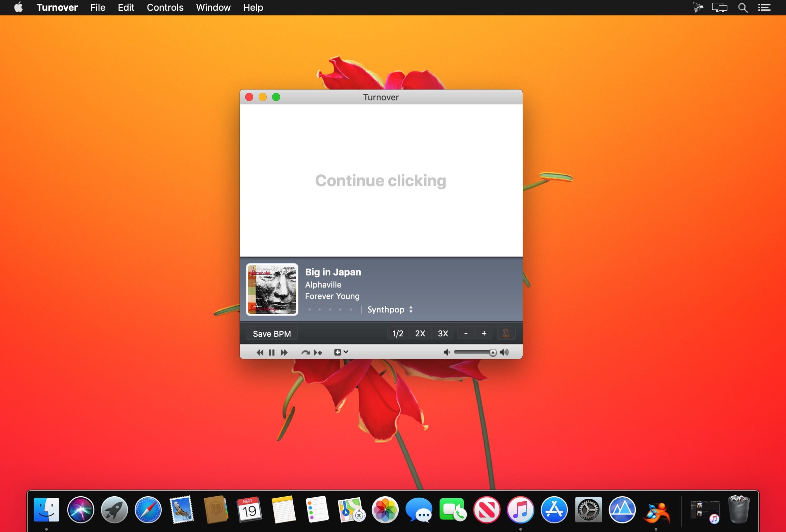Toggle the metronome button

[x=506, y=333]
